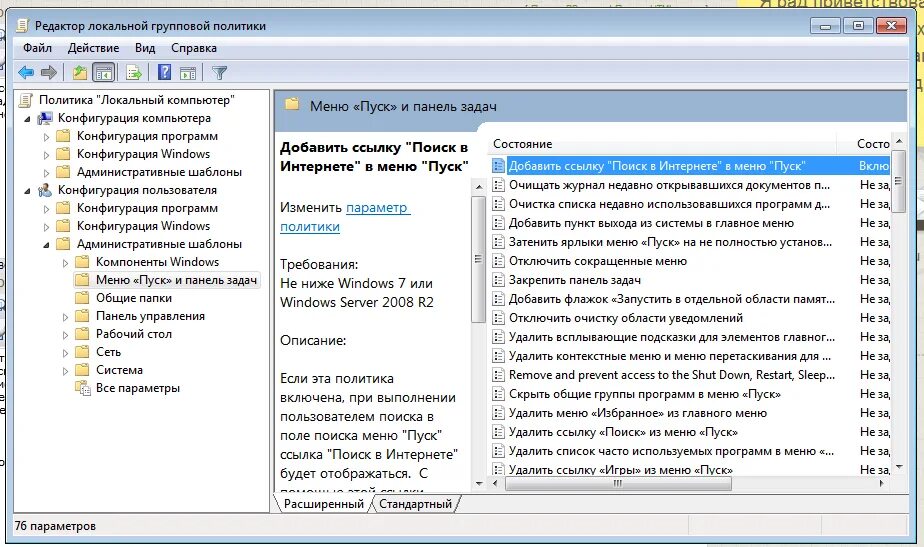Go forward with the gray right arrow

[49, 73]
